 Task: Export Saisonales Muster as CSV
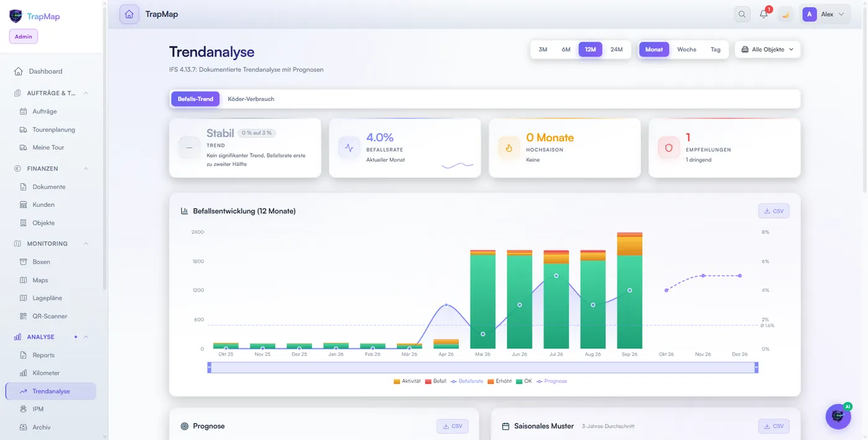(774, 426)
